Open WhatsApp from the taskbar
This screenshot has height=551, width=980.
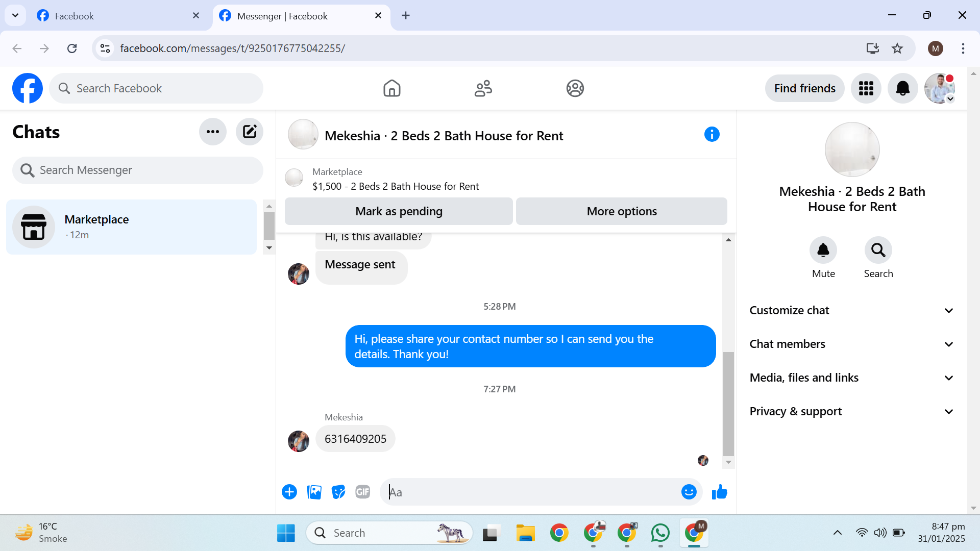point(660,533)
